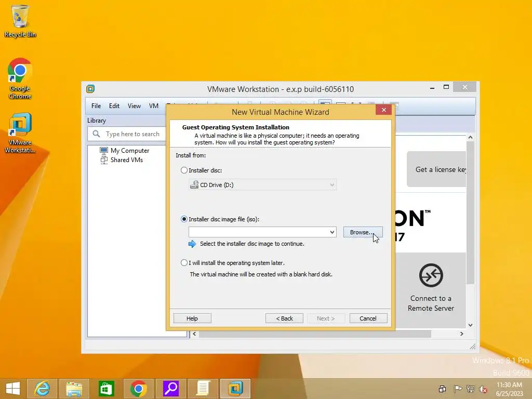Click the horizontal scrollbar thumb in VMware home

[x=315, y=334]
